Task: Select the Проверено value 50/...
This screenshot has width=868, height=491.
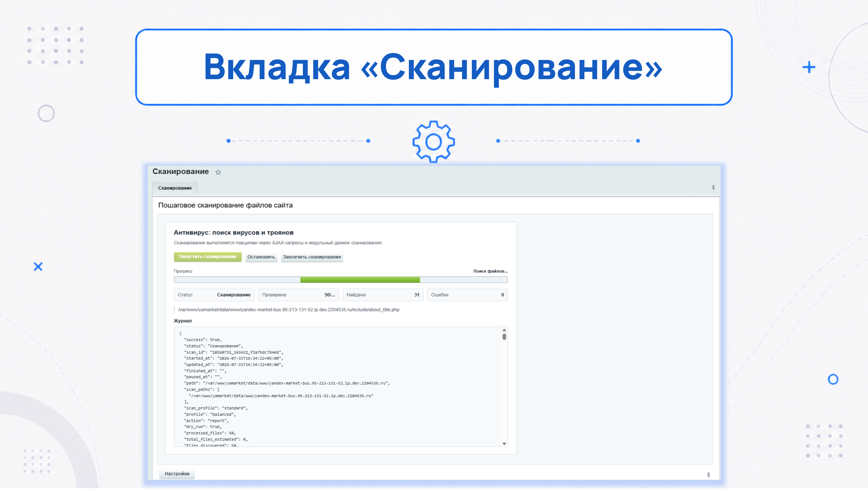Action: 330,295
